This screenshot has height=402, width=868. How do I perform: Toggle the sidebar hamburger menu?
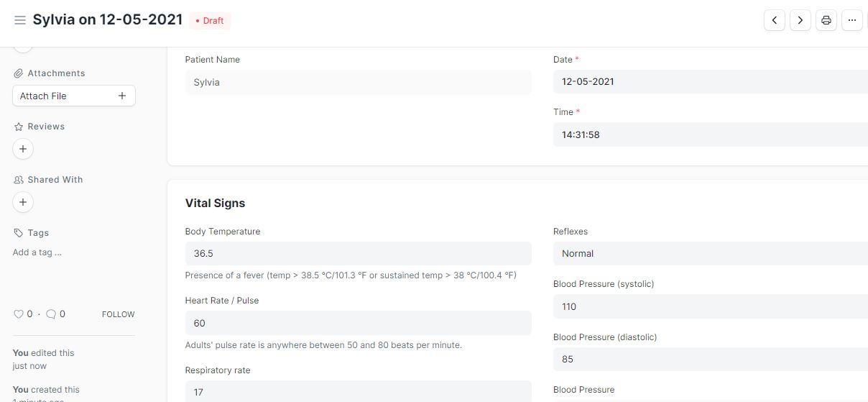pos(20,20)
